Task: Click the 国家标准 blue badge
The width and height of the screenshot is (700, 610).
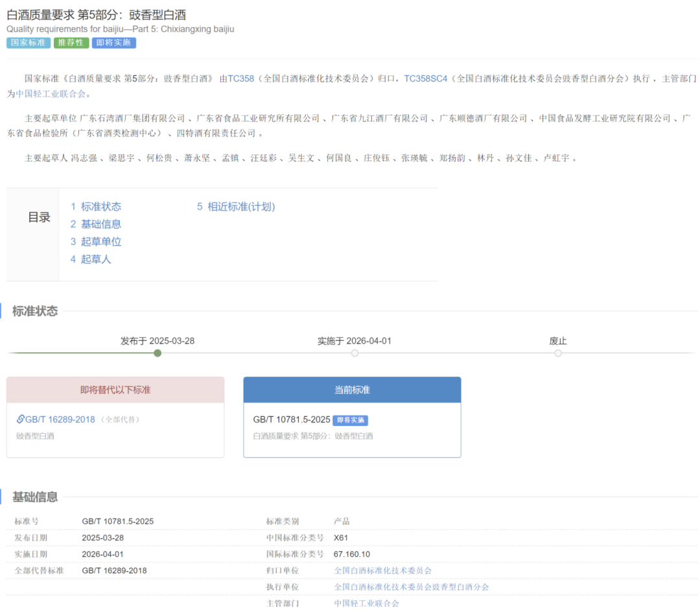Action: [28, 43]
